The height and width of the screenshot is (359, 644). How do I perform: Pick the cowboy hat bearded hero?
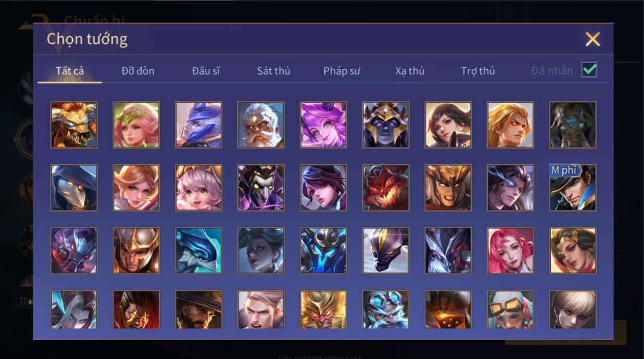(x=198, y=310)
